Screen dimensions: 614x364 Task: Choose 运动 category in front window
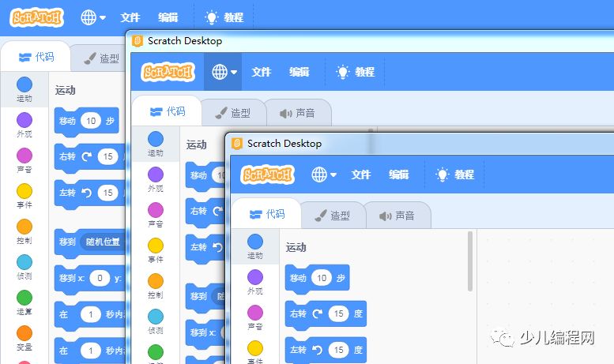(255, 246)
